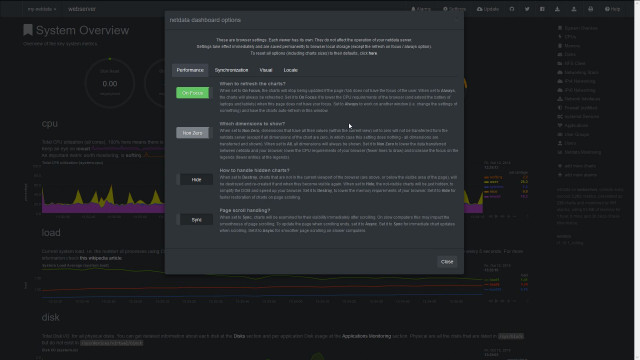Switch to the Performance tab
640x360 pixels.
[190, 70]
